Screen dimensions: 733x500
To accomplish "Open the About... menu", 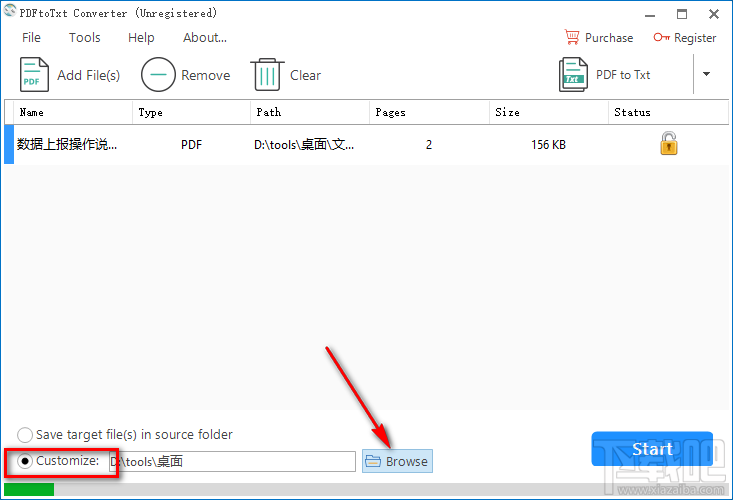I will point(205,37).
